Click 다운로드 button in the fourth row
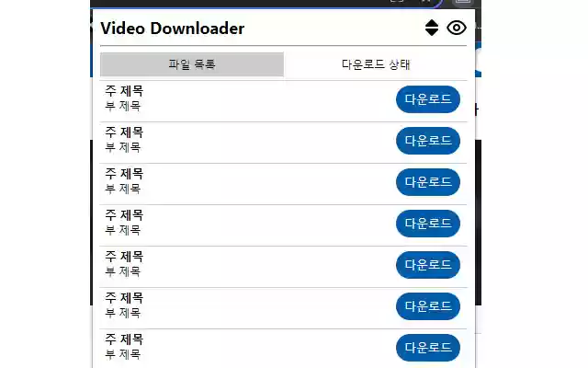The width and height of the screenshot is (588, 368). 428,224
